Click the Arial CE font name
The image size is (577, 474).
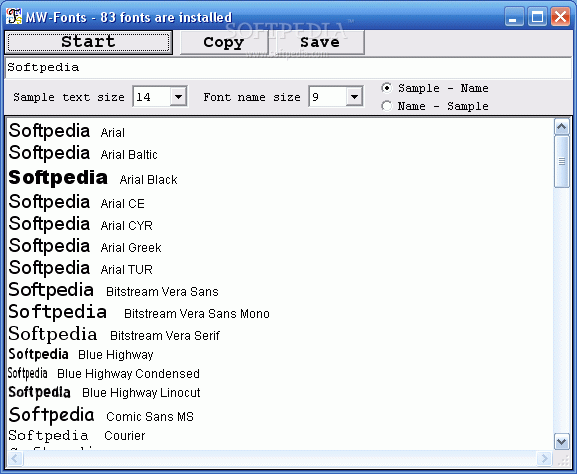123,204
